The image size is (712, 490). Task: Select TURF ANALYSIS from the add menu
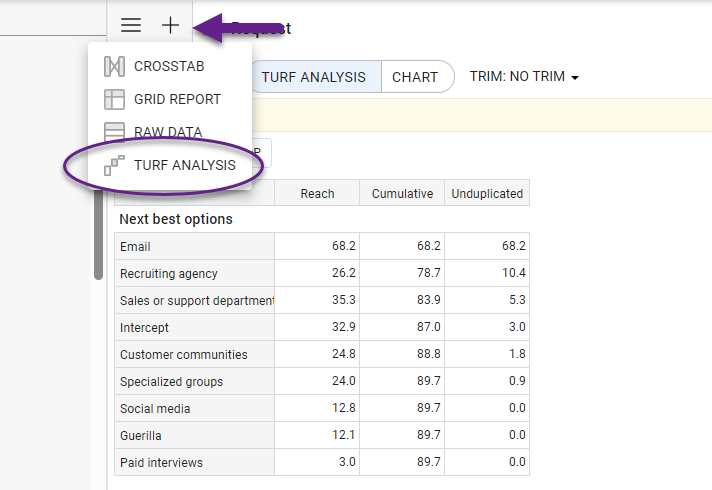pos(184,165)
